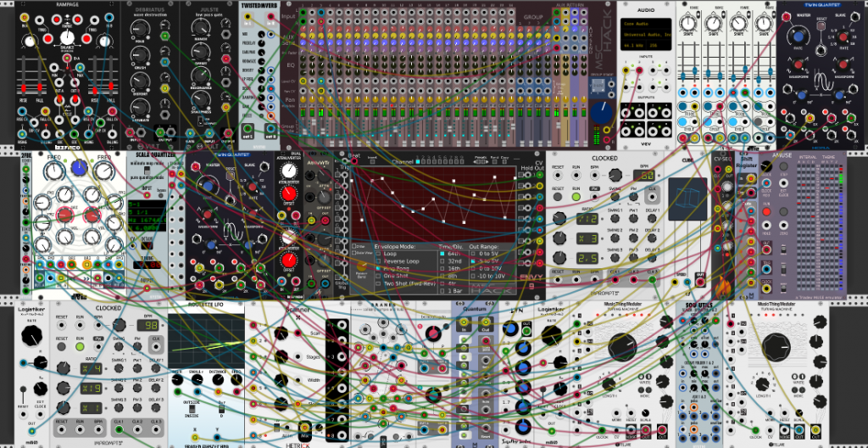Click the In jack on the Quantum module
The image size is (868, 448).
(x=464, y=322)
